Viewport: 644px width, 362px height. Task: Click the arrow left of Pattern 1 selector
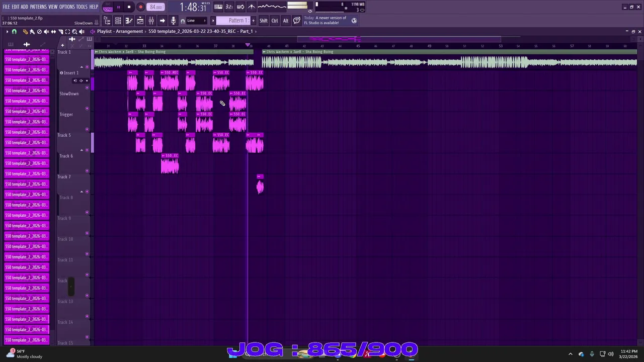pos(213,21)
